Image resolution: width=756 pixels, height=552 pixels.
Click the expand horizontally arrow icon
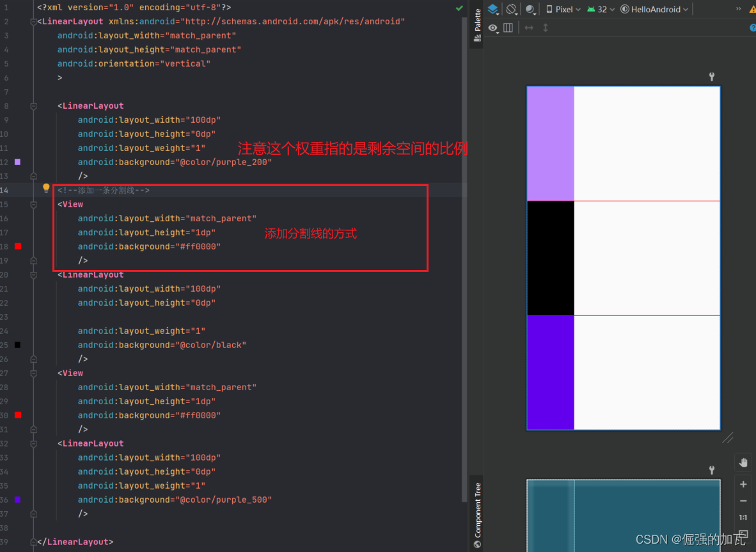pos(529,28)
